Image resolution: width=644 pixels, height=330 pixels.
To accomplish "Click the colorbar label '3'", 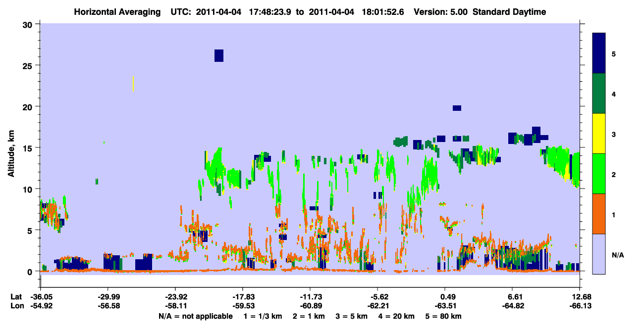I will pos(614,134).
